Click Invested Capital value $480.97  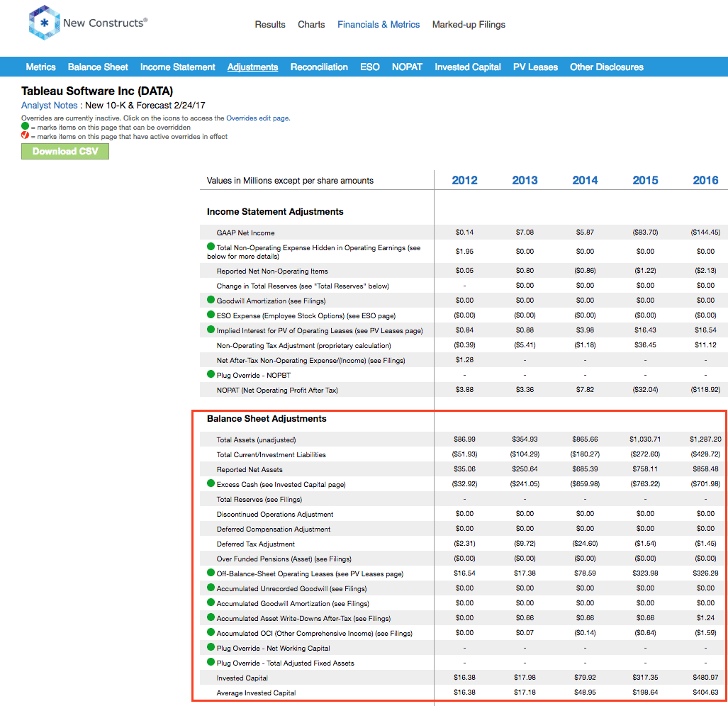(706, 677)
